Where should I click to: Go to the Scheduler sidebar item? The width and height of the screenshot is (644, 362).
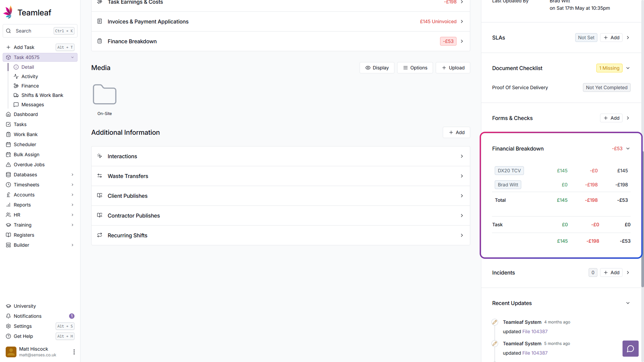click(25, 144)
